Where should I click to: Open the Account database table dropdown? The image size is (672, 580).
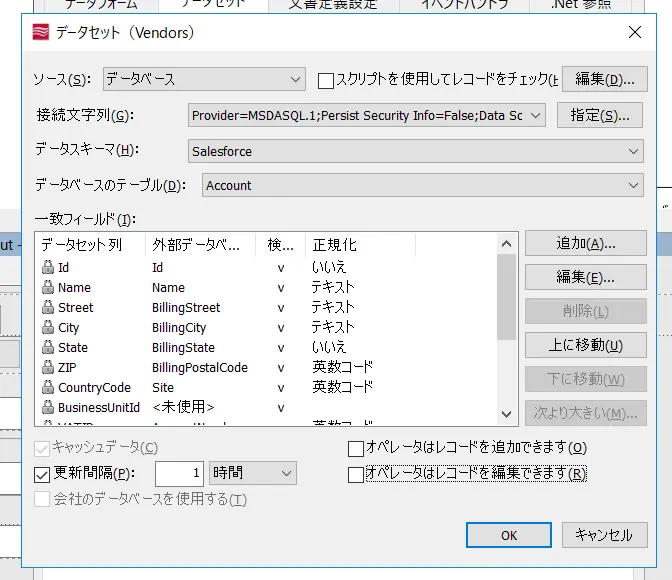(x=422, y=185)
